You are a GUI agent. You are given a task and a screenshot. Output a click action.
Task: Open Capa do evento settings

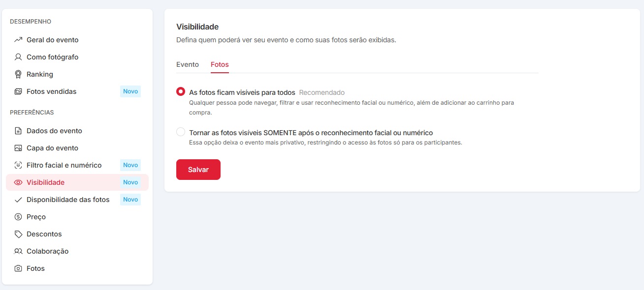click(x=53, y=148)
